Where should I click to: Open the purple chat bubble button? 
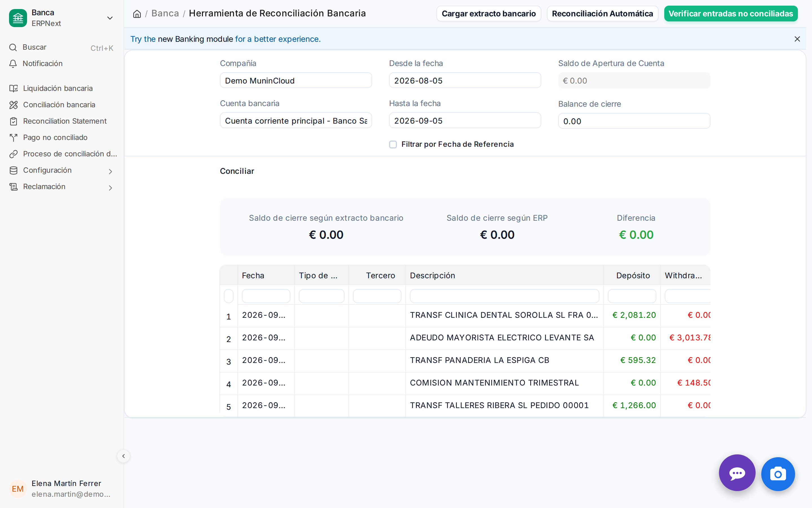pos(737,473)
